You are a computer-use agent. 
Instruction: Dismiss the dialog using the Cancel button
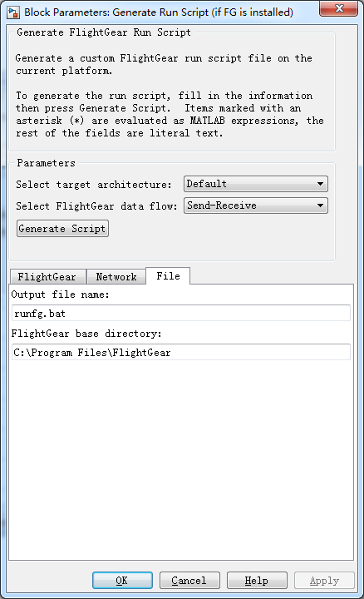click(x=189, y=581)
